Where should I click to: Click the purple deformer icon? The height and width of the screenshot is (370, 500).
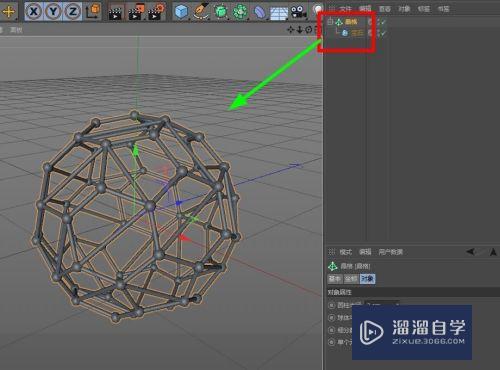click(x=259, y=12)
